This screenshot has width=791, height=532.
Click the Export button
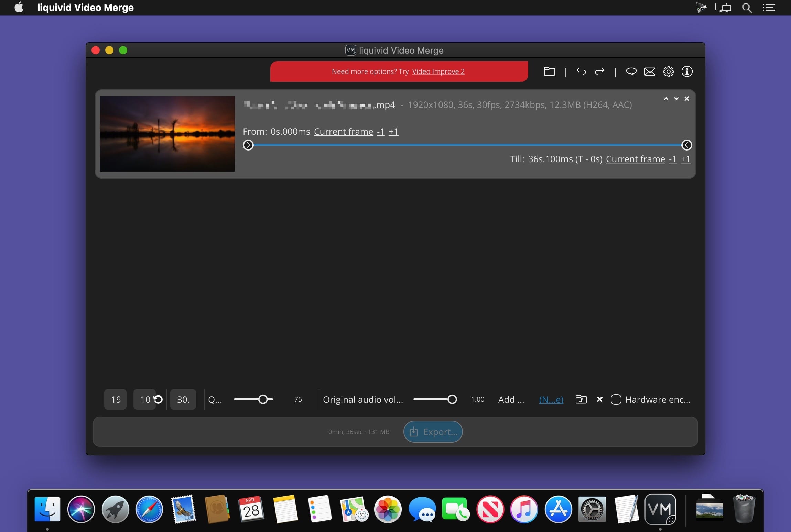click(x=433, y=432)
